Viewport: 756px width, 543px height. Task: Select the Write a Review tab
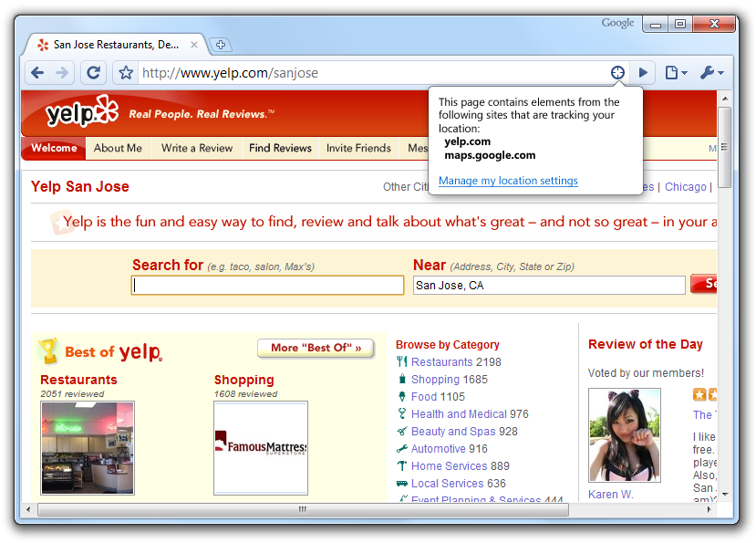(197, 148)
